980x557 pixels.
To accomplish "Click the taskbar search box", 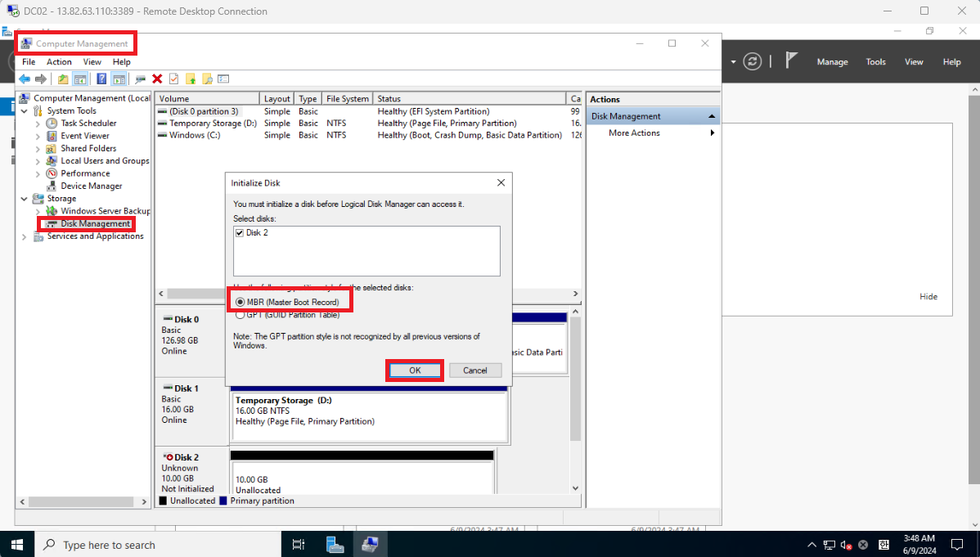I will [158, 545].
